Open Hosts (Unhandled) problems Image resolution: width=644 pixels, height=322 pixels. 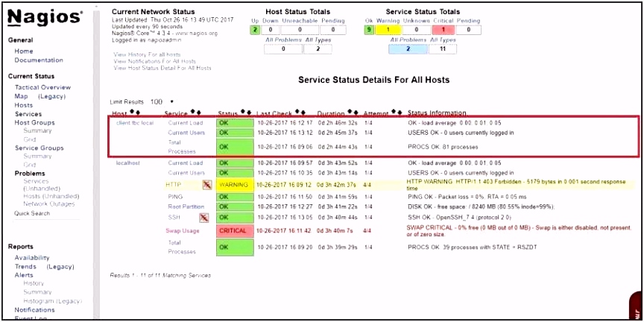pyautogui.click(x=51, y=196)
